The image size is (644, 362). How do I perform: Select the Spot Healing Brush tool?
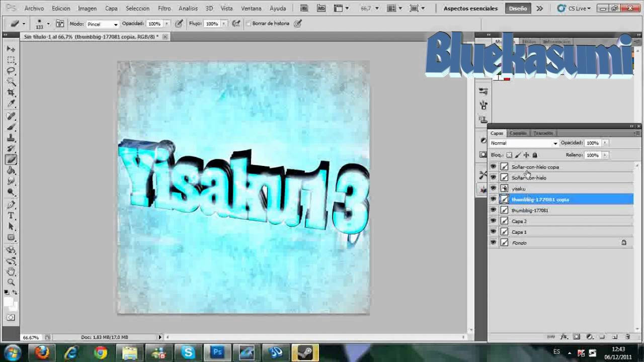tap(11, 116)
